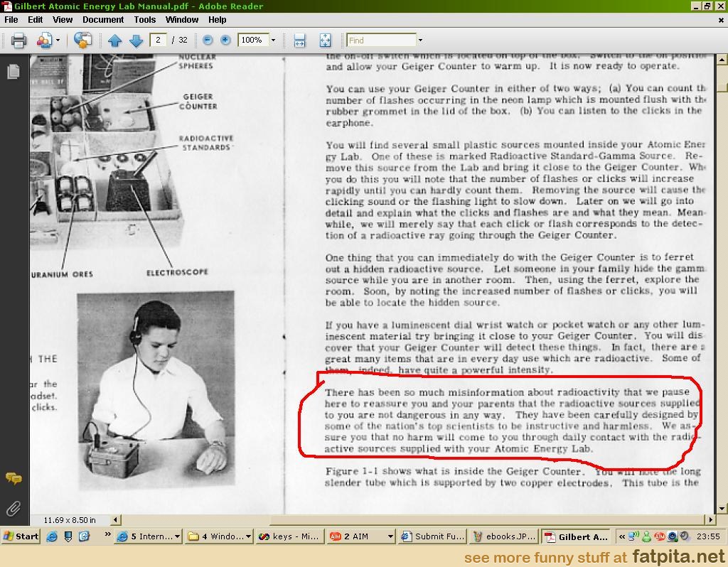
Task: Open the Window menu
Action: [182, 20]
